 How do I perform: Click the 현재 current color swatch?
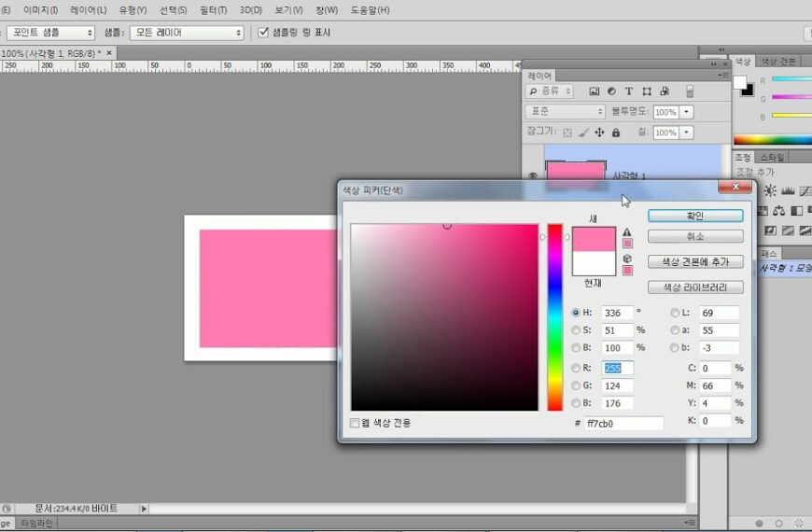(x=594, y=263)
